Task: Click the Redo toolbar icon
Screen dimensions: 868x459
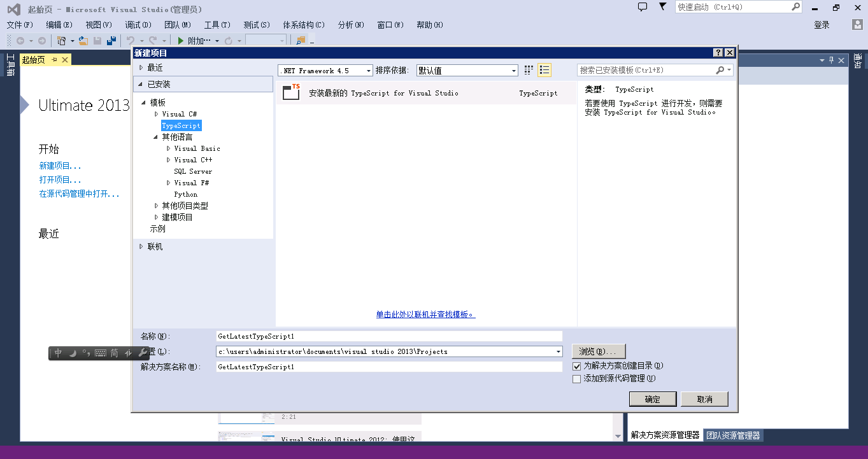Action: coord(153,41)
